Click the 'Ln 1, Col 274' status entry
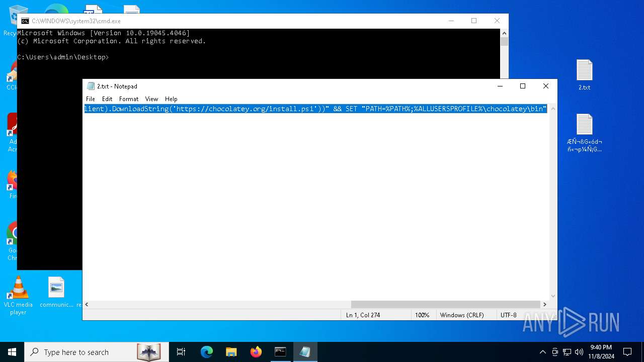644x362 pixels. tap(363, 315)
